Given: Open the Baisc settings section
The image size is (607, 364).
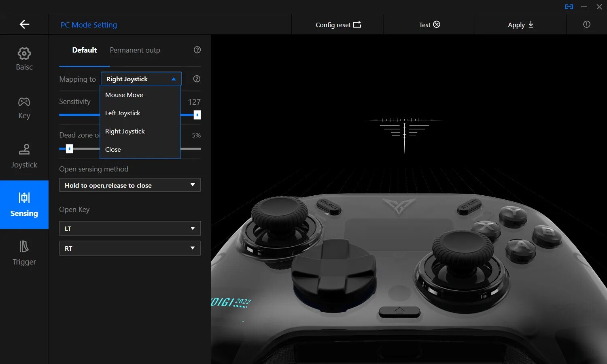Looking at the screenshot, I should click(x=24, y=59).
